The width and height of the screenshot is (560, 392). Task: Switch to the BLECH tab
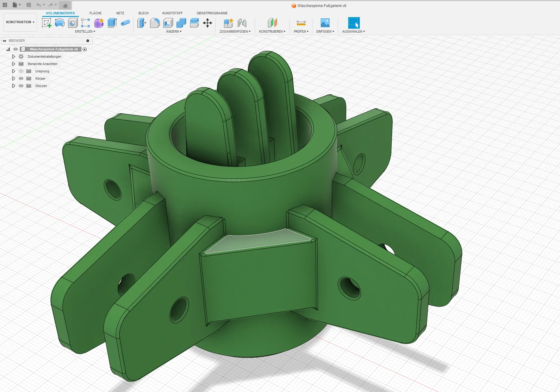143,13
